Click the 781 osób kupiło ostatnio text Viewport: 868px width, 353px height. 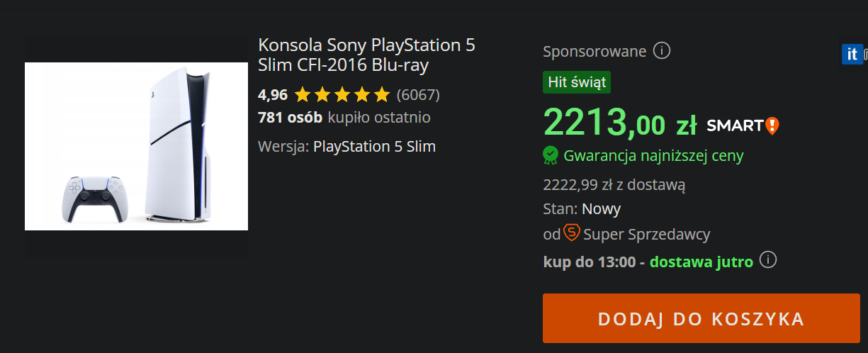(344, 117)
